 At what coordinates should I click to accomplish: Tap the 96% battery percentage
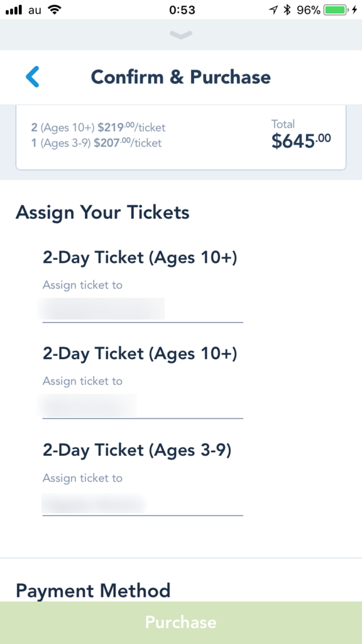309,10
